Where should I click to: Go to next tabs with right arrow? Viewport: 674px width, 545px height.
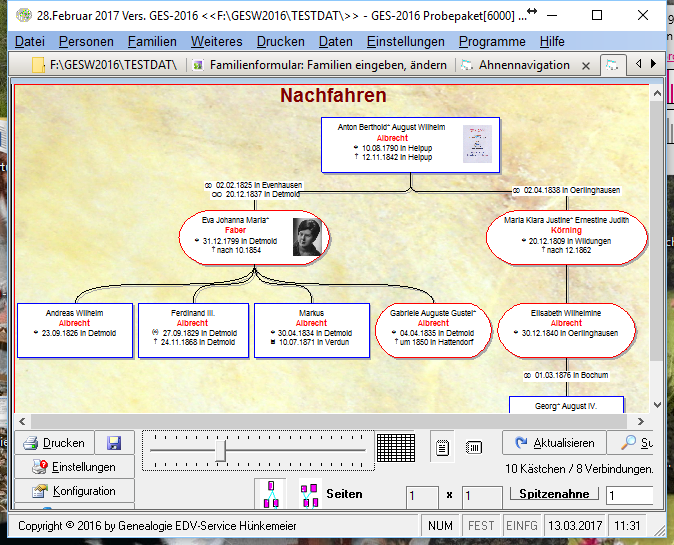[x=653, y=64]
